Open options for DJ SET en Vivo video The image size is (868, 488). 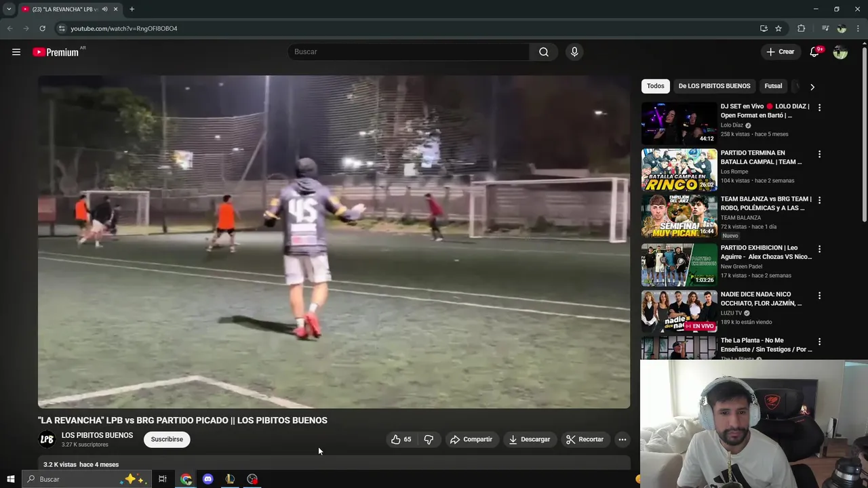tap(819, 107)
